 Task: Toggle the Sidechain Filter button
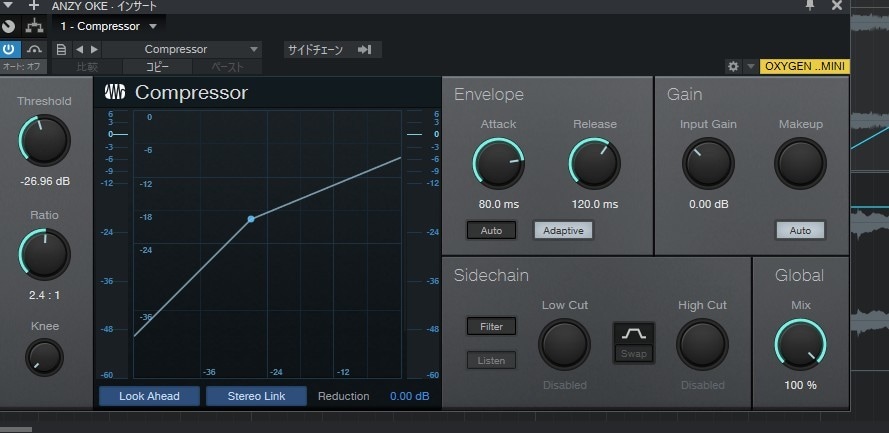point(491,326)
